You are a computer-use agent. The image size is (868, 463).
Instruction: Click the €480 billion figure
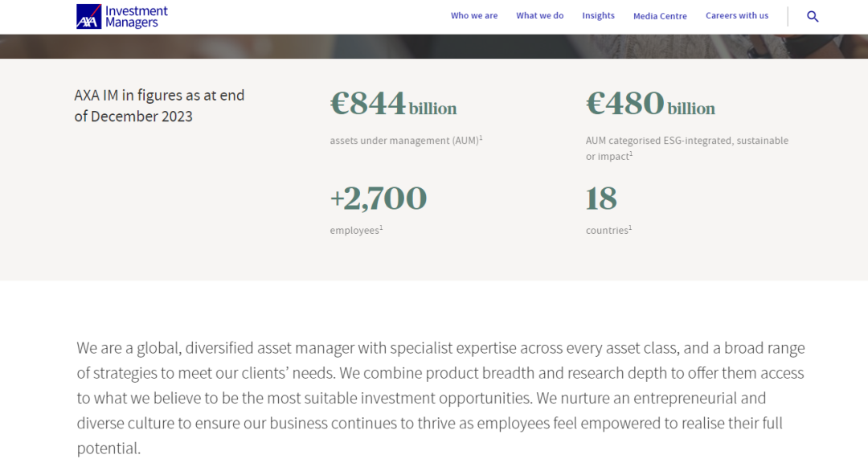point(650,103)
